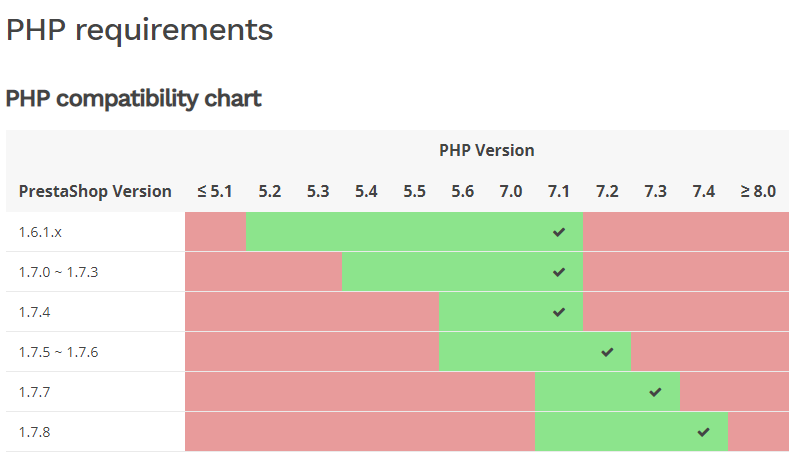Click the 1.6.1.x row label

tap(40, 232)
